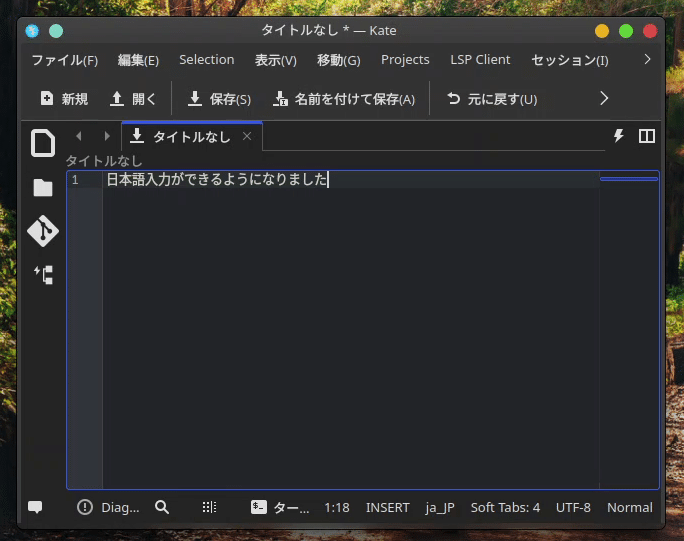Minimize window with the yellow button
The height and width of the screenshot is (541, 684).
(x=602, y=31)
